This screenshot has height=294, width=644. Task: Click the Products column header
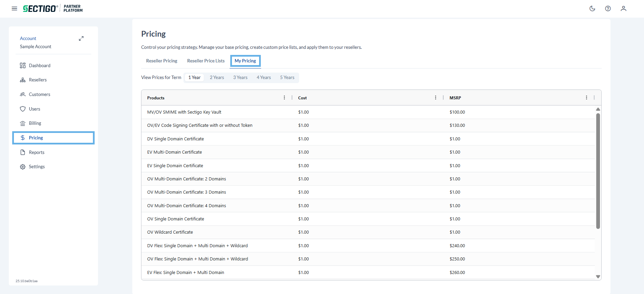click(156, 98)
